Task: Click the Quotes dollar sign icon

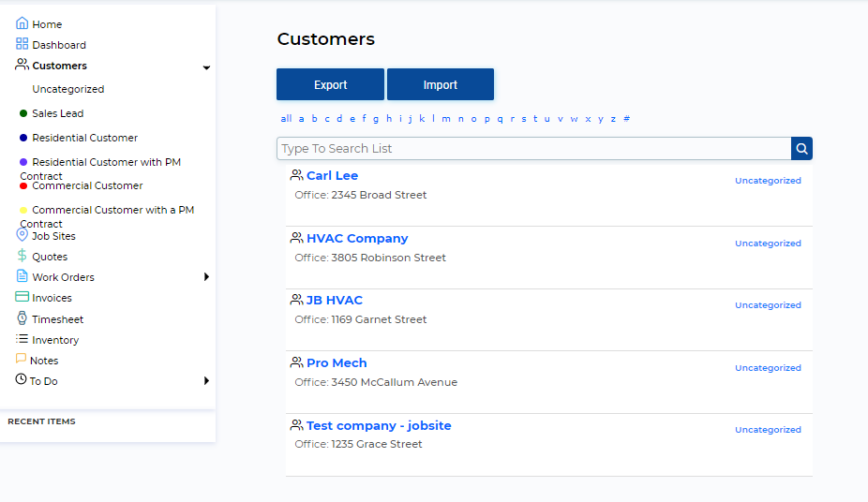Action: click(x=22, y=255)
